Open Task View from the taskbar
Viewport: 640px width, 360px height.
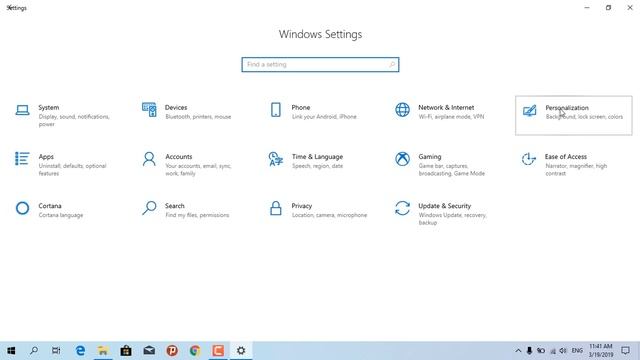[56, 351]
